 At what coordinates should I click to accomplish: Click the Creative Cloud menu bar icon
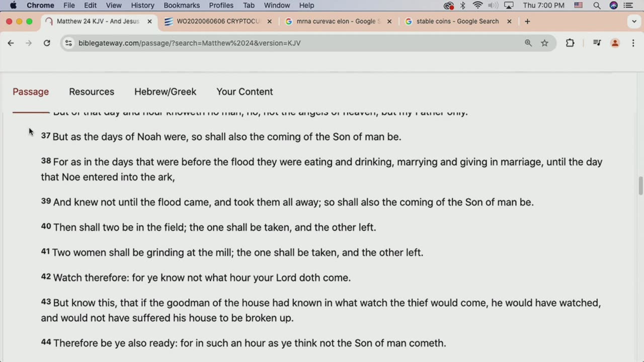[x=449, y=6]
